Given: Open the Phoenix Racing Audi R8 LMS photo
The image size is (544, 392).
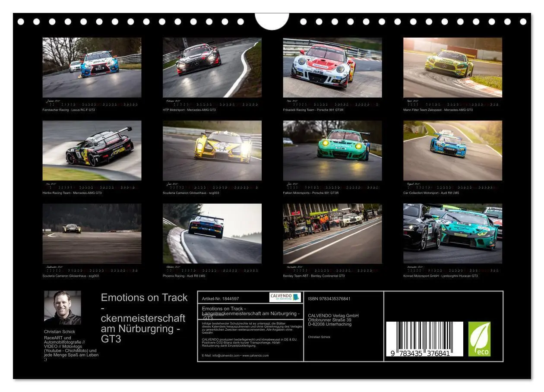Looking at the screenshot, I should point(212,234).
